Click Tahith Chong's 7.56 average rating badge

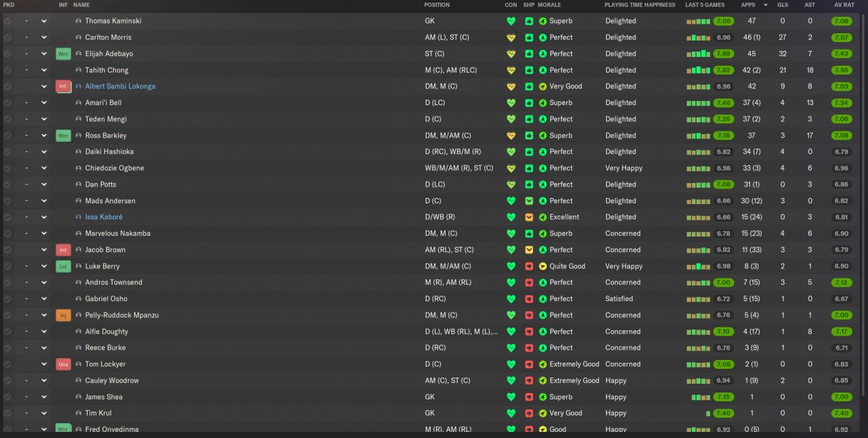[x=842, y=70]
